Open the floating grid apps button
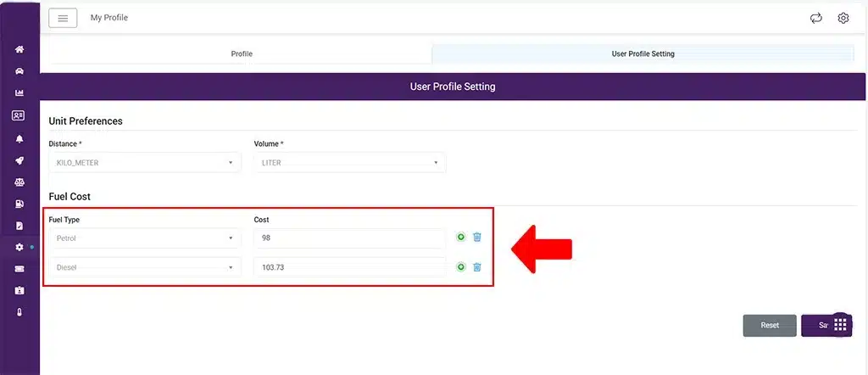Screen dimensions: 868x375 [840, 325]
